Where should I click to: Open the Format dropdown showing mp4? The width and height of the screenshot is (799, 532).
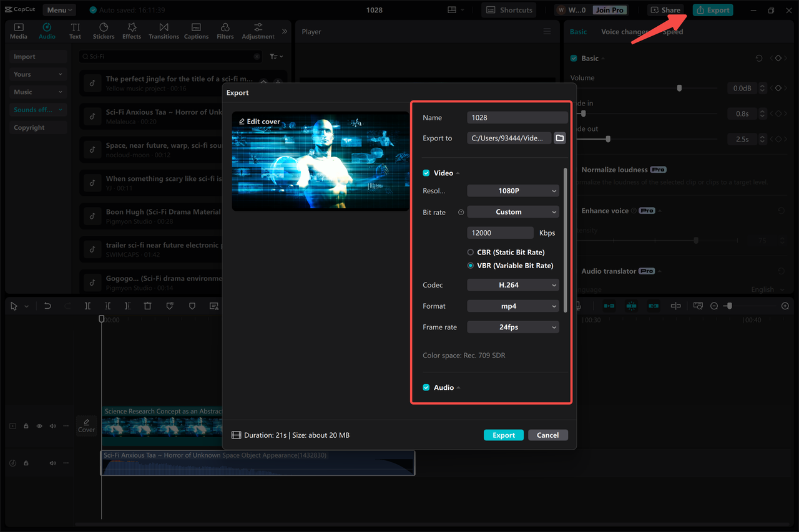point(513,306)
